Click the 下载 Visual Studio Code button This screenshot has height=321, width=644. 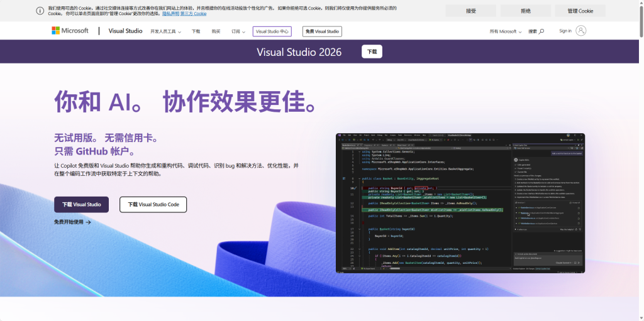(153, 204)
